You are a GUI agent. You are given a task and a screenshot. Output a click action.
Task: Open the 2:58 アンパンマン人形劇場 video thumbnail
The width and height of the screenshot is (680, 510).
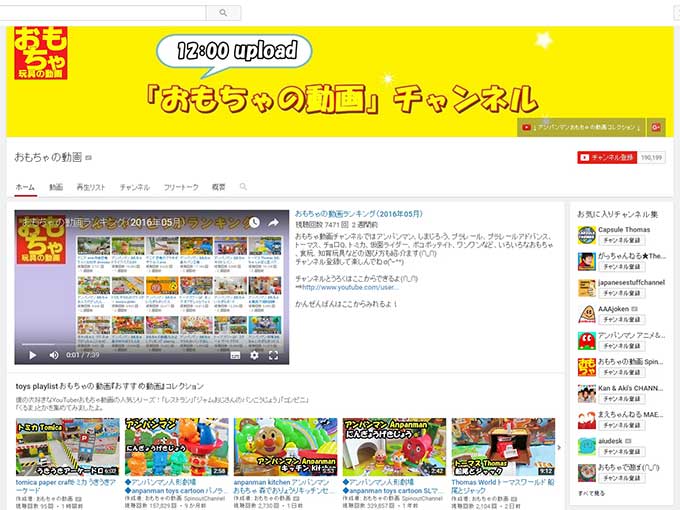(177, 447)
